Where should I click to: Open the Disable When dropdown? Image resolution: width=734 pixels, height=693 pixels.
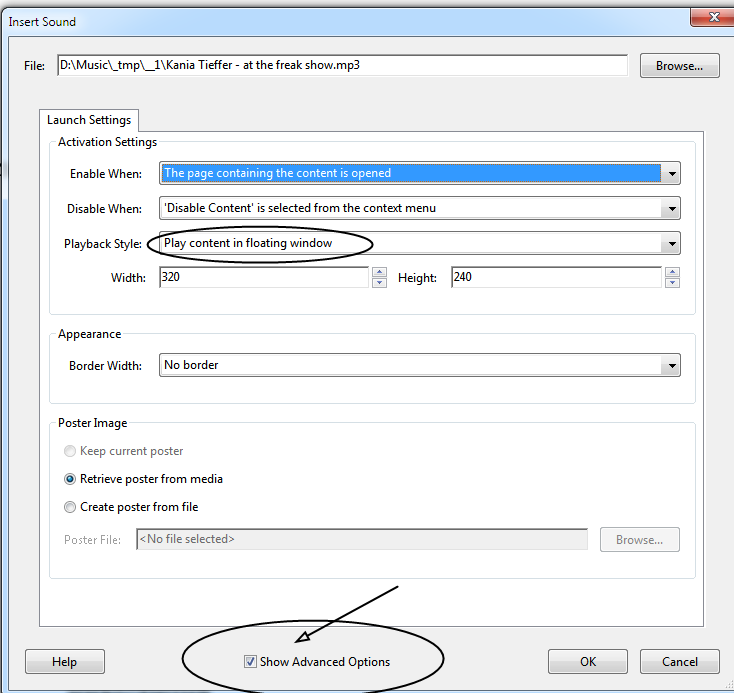419,208
